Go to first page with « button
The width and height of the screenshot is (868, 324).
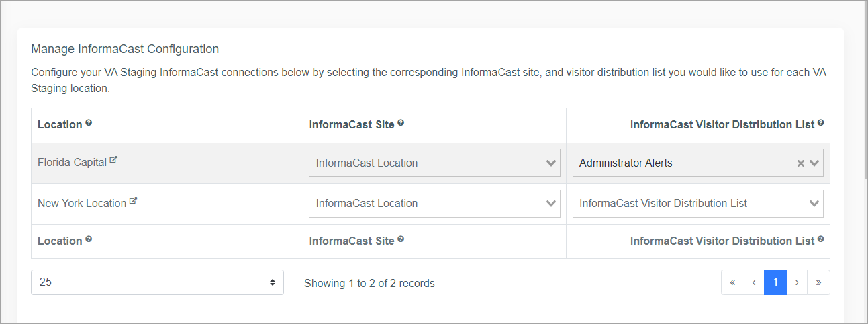tap(732, 282)
